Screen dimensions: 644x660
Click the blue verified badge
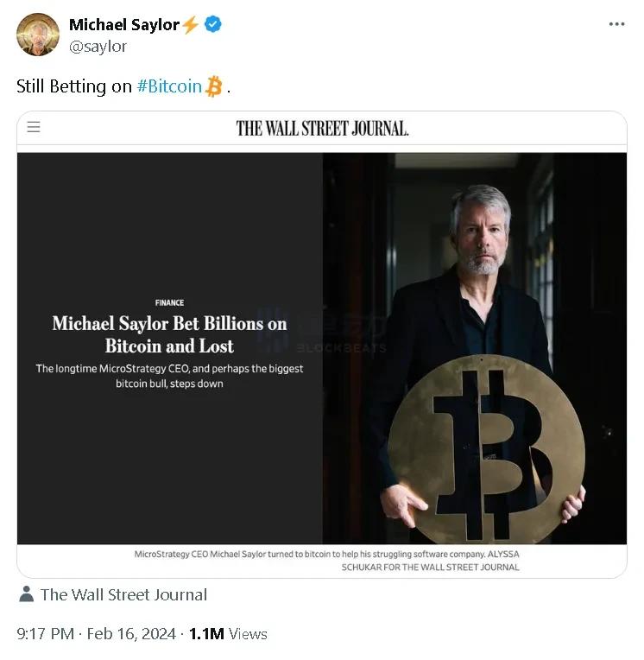(x=213, y=24)
